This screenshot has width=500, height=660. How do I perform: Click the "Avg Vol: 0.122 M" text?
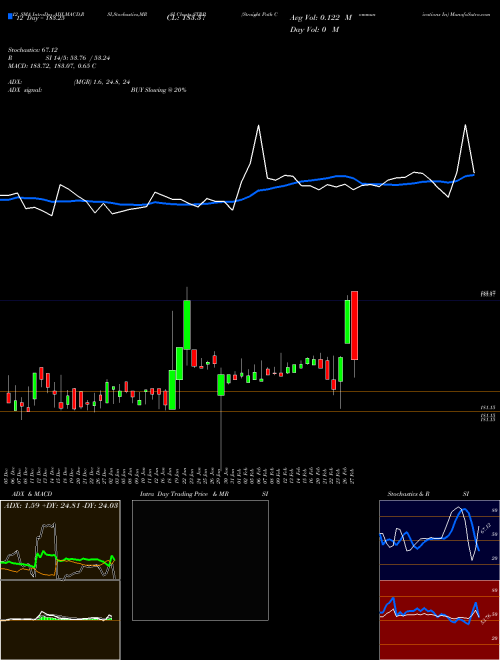(321, 18)
